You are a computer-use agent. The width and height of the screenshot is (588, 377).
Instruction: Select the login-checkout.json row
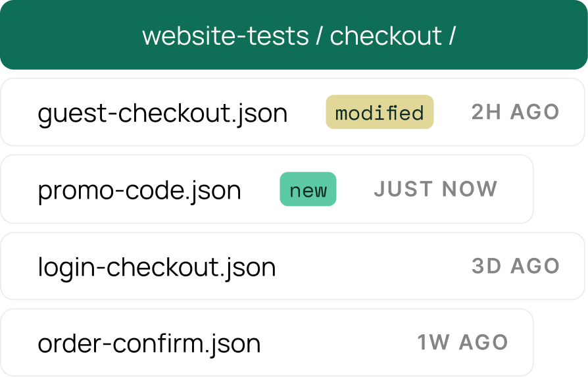click(293, 266)
